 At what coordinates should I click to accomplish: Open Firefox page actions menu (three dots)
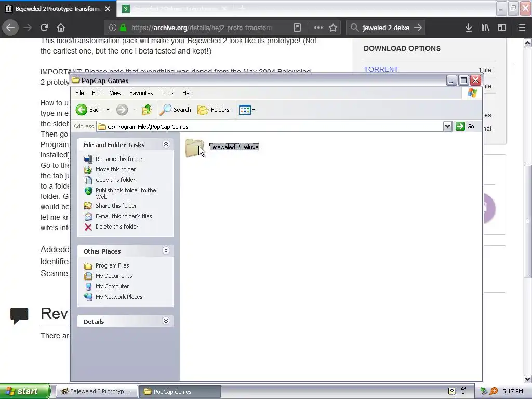click(x=318, y=28)
